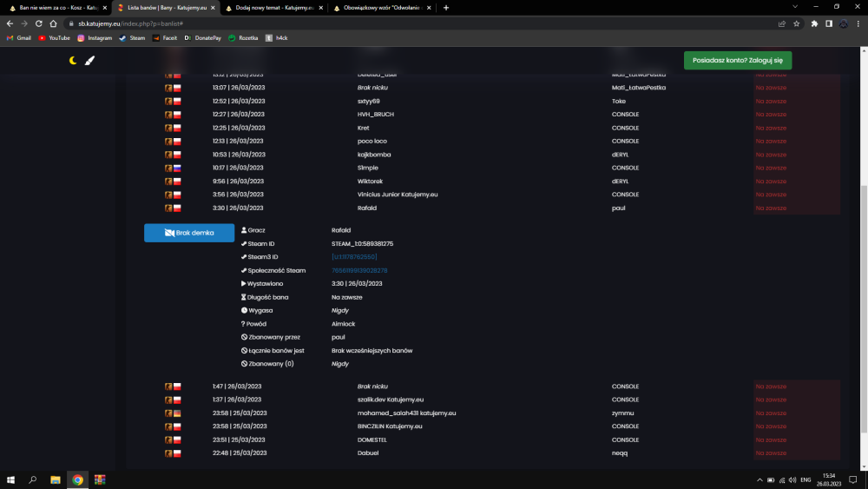Open the theme brush icon

(x=89, y=60)
